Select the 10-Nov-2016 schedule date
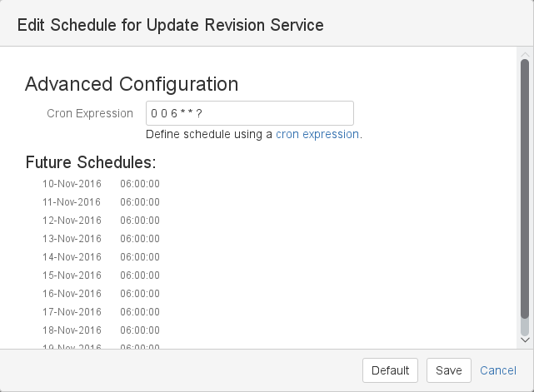534x392 pixels. pos(72,184)
